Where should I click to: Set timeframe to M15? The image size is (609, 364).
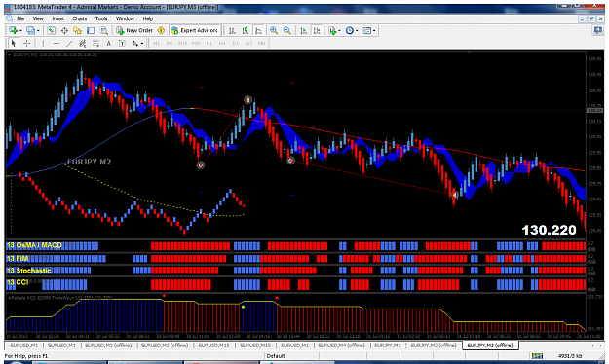coord(182,43)
